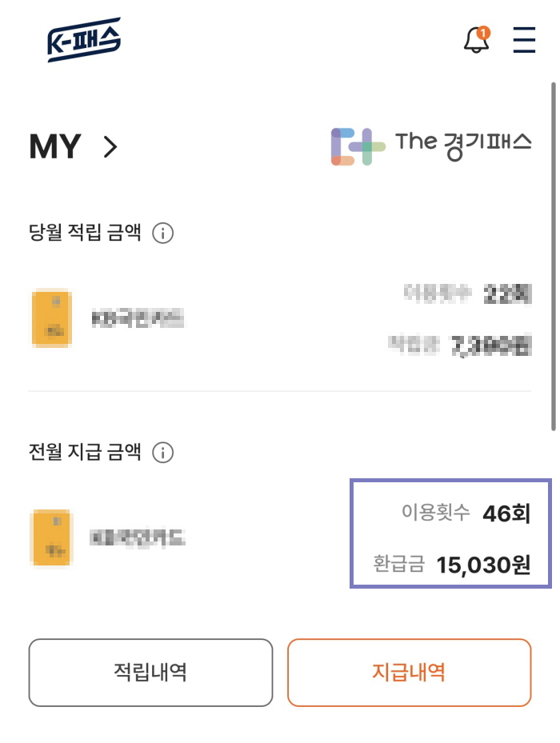Click the K-패스 logo
Screen dimensions: 560x743
pyautogui.click(x=84, y=40)
